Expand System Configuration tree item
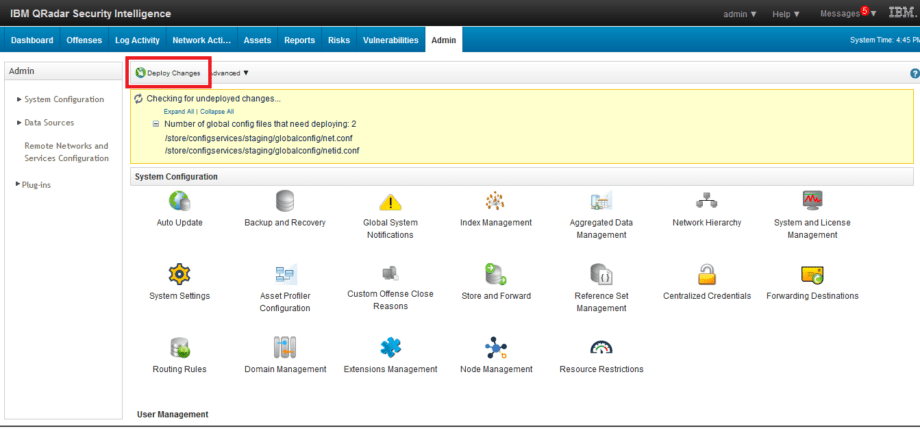Screen dimensions: 920x429 click(61, 99)
